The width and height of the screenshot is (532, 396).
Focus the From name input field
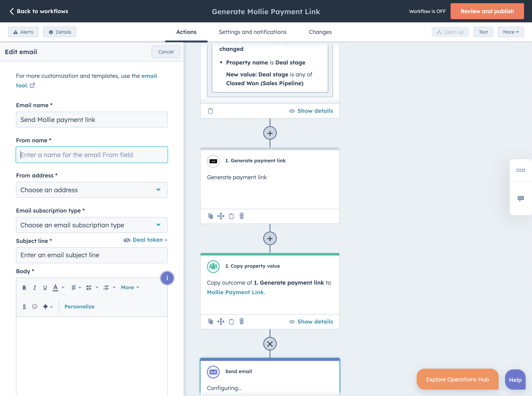pyautogui.click(x=92, y=155)
